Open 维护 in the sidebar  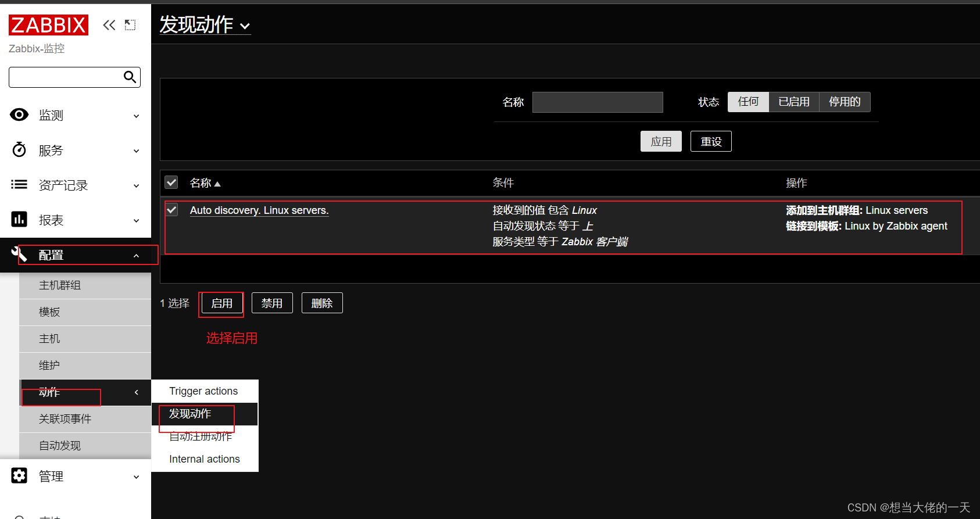(x=85, y=366)
